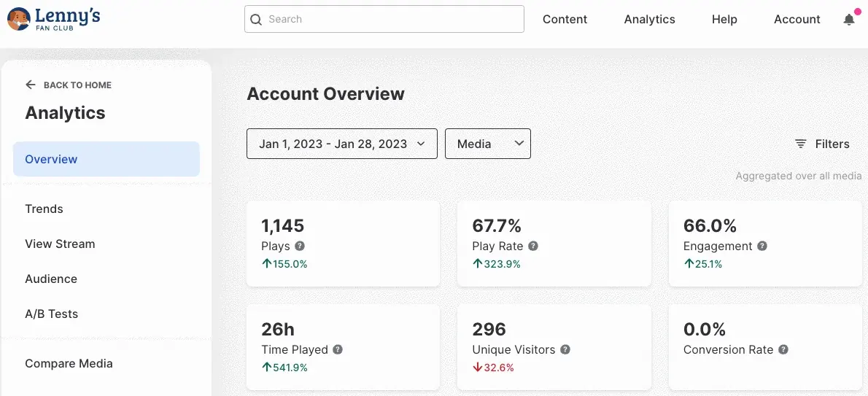Select Overview in the sidebar
The width and height of the screenshot is (868, 396).
coord(106,159)
